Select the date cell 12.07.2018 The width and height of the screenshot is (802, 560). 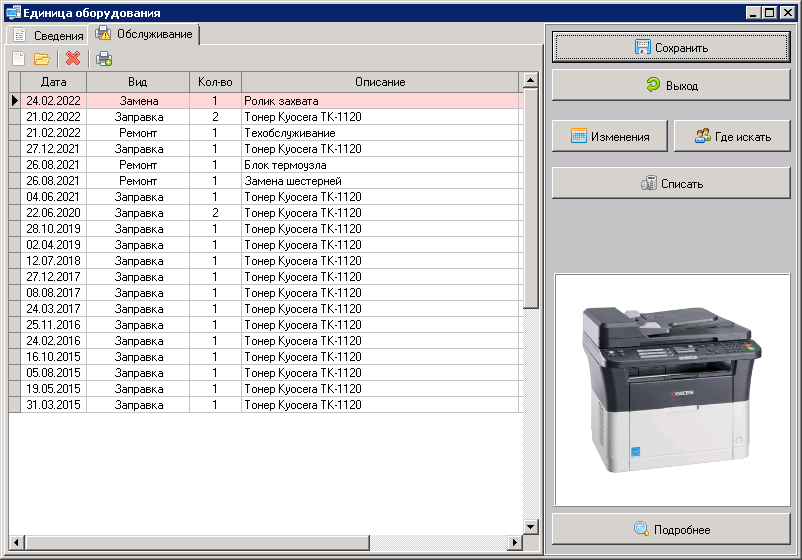pyautogui.click(x=54, y=261)
